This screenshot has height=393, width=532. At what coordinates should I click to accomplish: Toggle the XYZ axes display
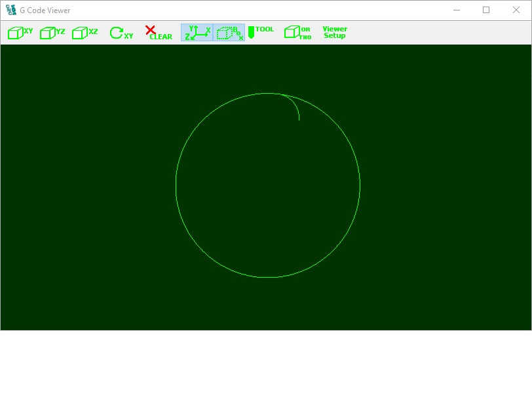tap(197, 33)
